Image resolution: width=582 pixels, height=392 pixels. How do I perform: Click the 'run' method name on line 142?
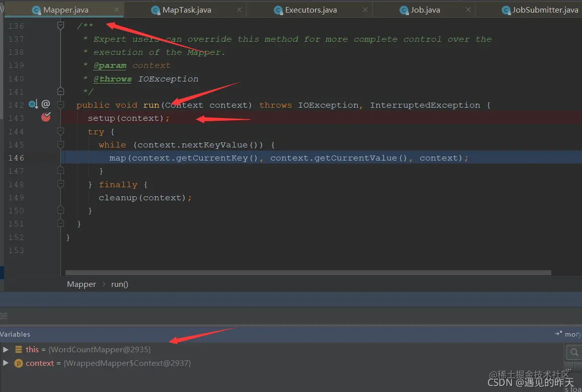pos(151,105)
